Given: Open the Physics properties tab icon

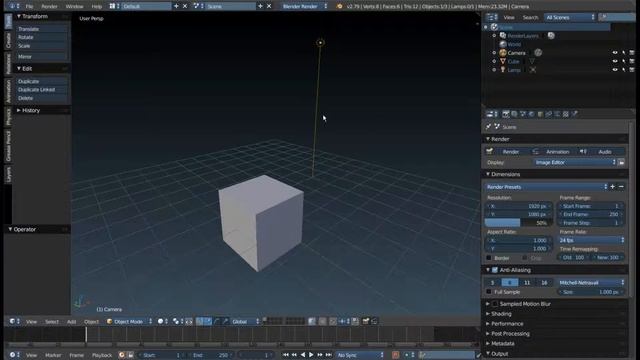Looking at the screenshot, I should pos(574,114).
